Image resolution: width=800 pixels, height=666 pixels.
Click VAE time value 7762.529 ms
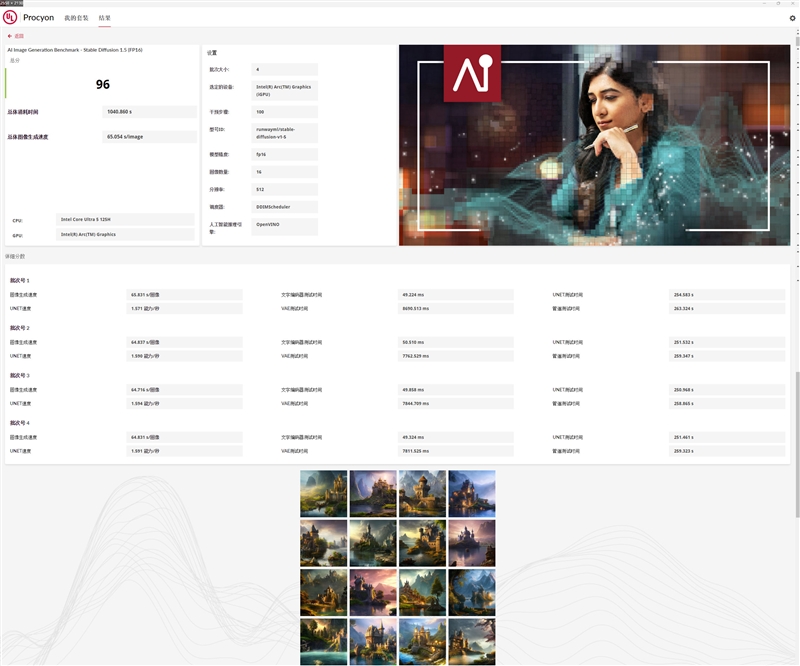pos(456,356)
